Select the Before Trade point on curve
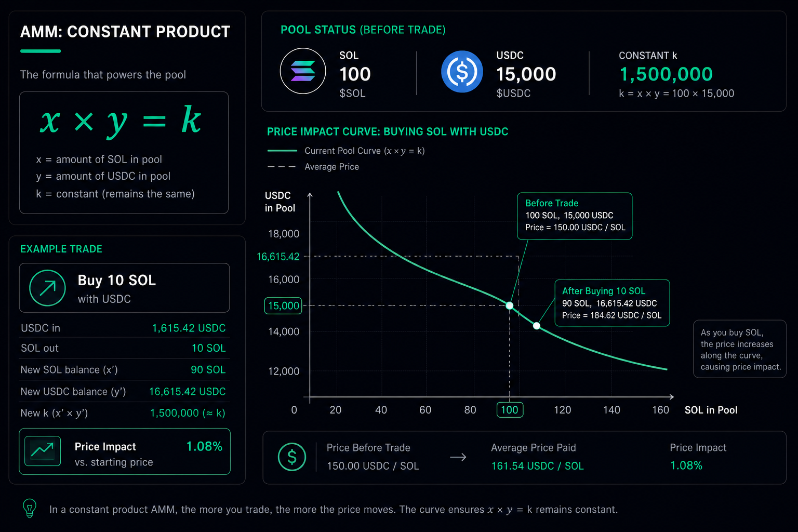 tap(510, 305)
